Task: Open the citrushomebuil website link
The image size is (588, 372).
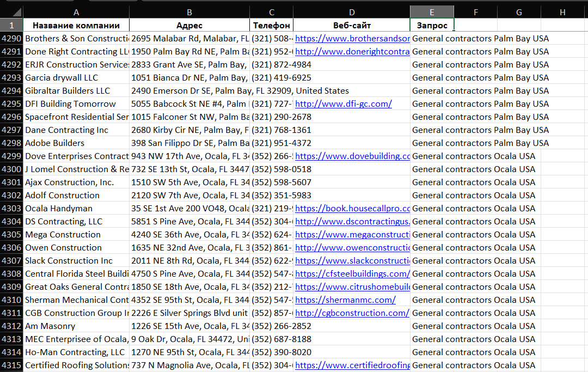Action: coord(352,287)
